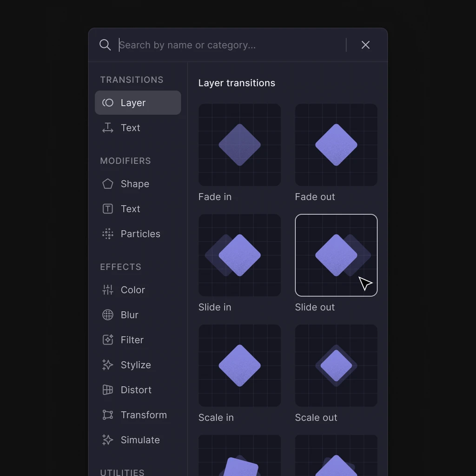This screenshot has width=476, height=476.
Task: Select the Slide in transition
Action: click(x=239, y=255)
